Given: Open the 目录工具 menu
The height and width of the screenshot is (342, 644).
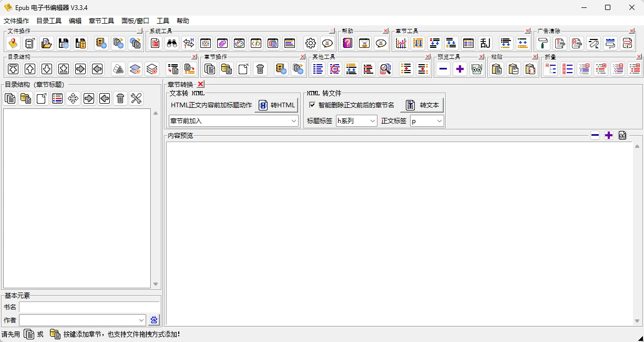Looking at the screenshot, I should (x=49, y=21).
